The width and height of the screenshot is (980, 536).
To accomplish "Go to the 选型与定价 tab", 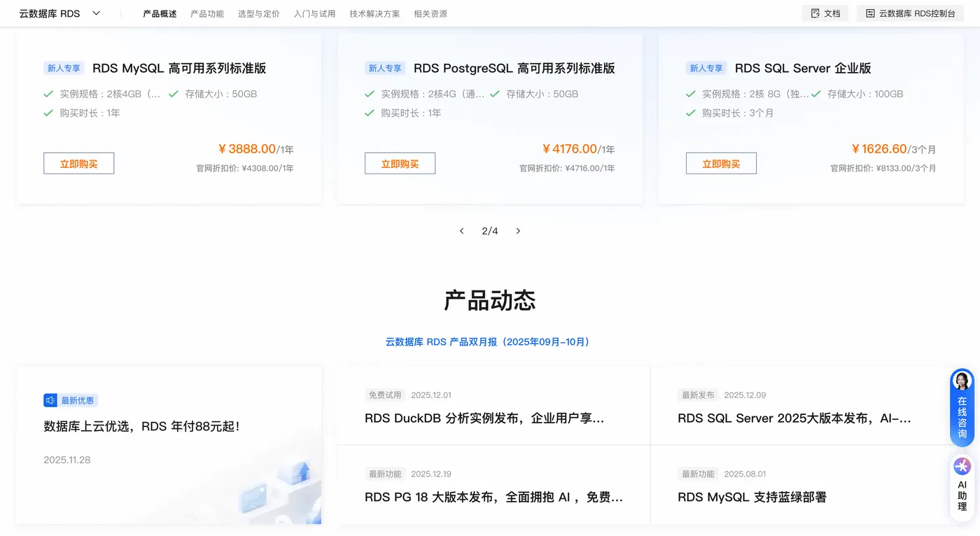I will click(259, 13).
